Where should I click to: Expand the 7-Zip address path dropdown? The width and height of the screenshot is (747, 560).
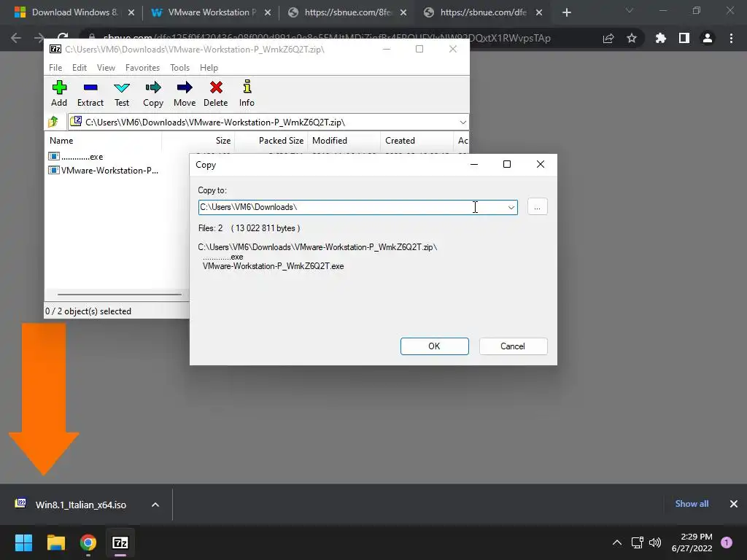(462, 122)
